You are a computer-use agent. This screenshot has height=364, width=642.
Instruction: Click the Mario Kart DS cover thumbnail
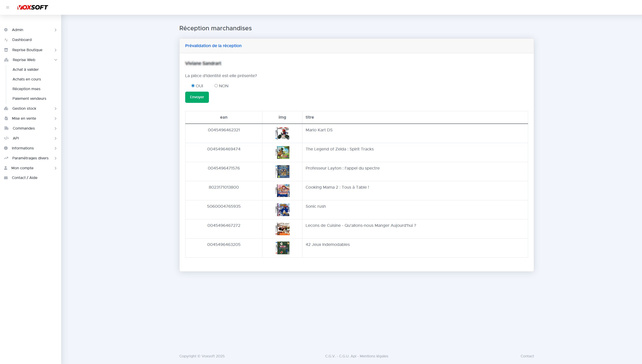pyautogui.click(x=282, y=133)
